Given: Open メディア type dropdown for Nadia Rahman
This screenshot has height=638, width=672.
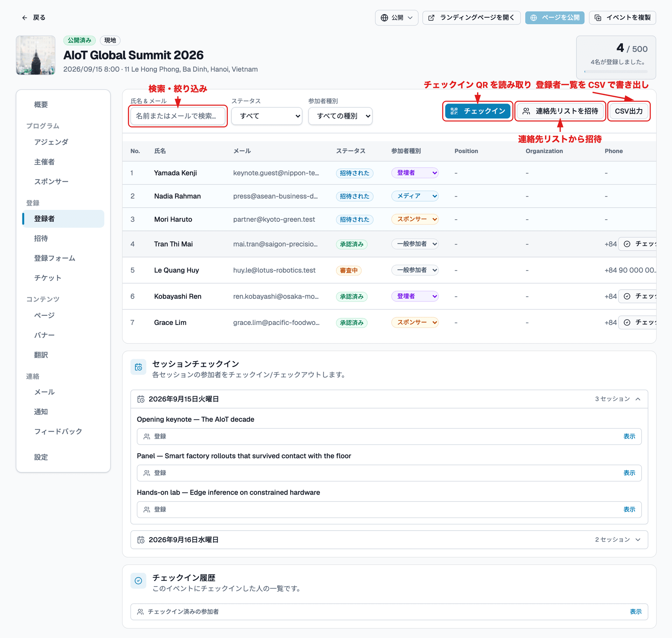Looking at the screenshot, I should click(x=415, y=196).
